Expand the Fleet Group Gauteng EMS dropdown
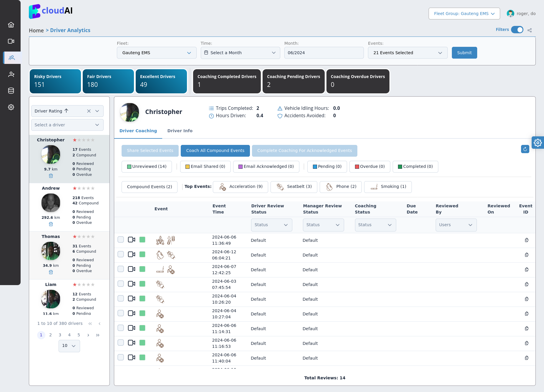The height and width of the screenshot is (392, 544). point(464,14)
